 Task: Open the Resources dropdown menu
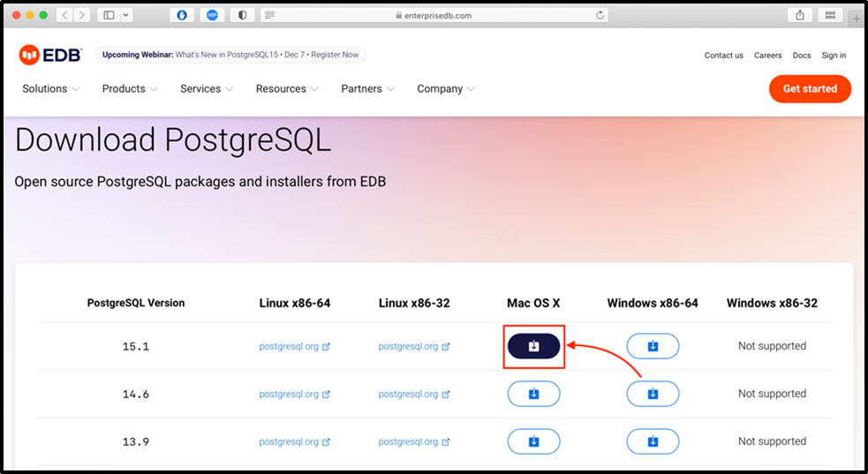pyautogui.click(x=287, y=89)
